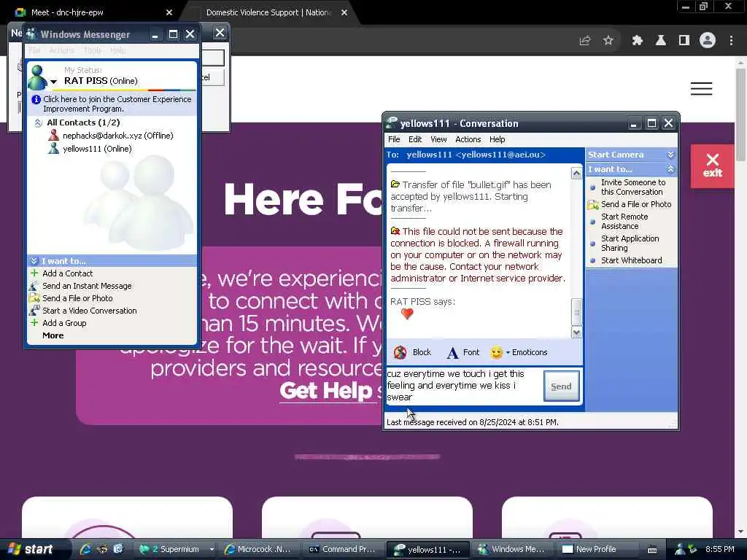The height and width of the screenshot is (560, 747).
Task: Click the on-screen keyboard tray icon
Action: point(652,550)
